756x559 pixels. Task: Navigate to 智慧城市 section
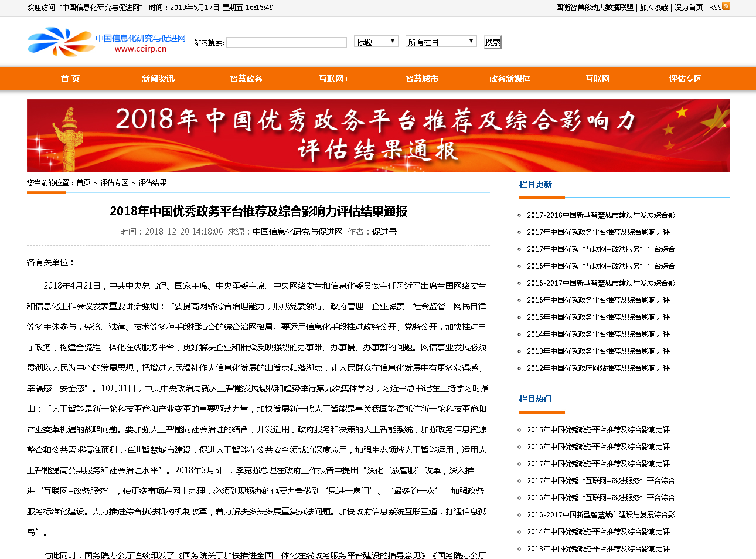[422, 79]
